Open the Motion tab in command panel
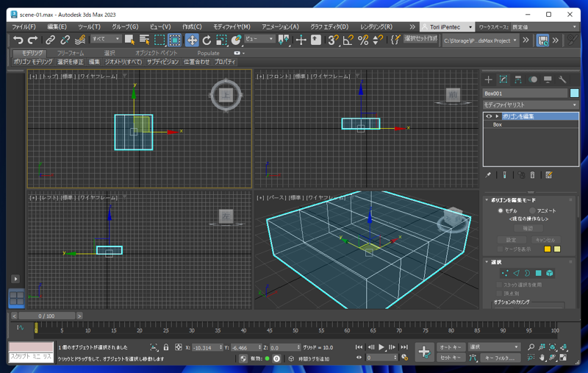This screenshot has width=588, height=373. tap(533, 79)
